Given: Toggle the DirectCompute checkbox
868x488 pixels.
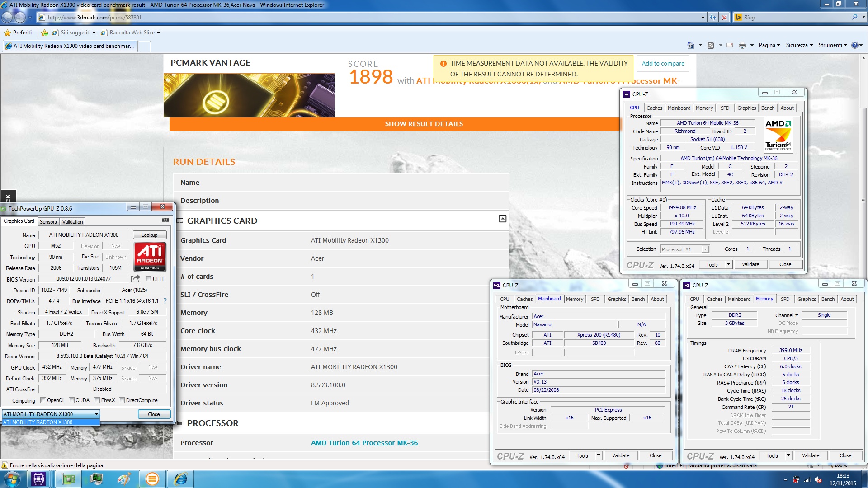Looking at the screenshot, I should point(122,400).
